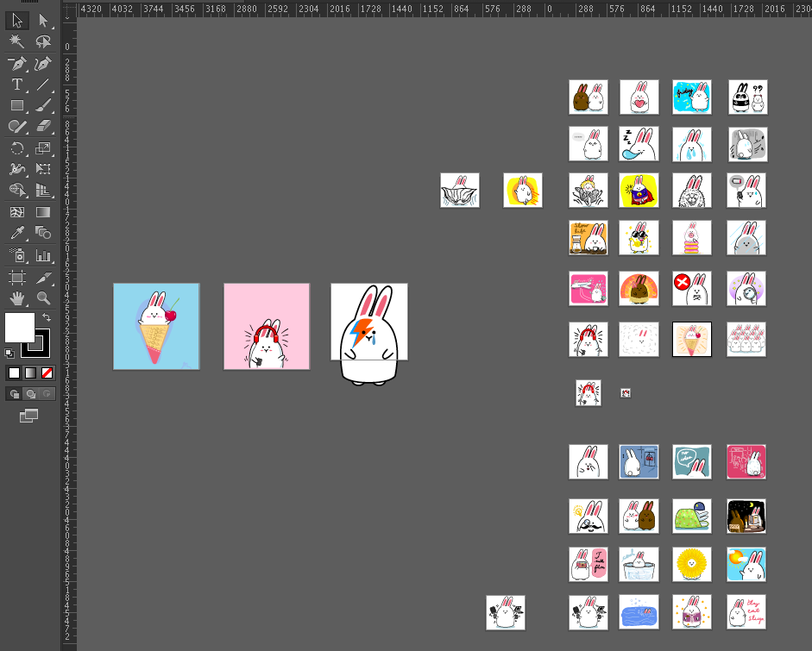
Task: Select the Lasso tool
Action: [43, 41]
